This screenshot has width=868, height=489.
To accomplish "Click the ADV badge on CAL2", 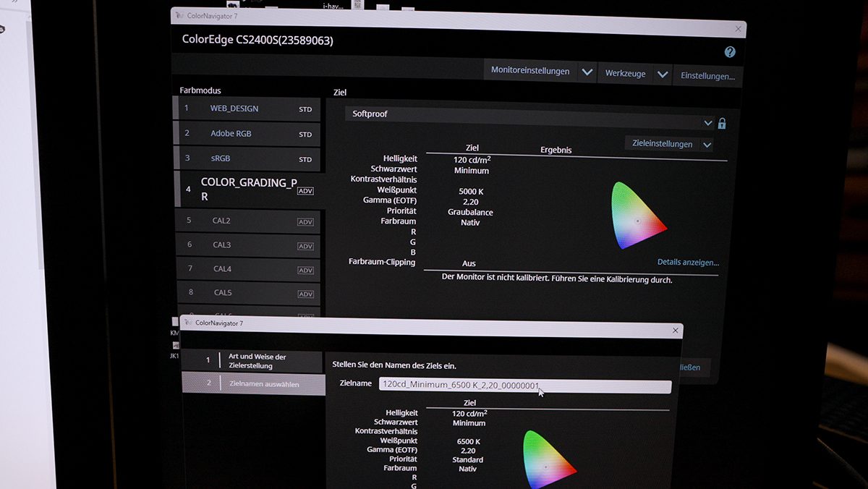I will (305, 221).
